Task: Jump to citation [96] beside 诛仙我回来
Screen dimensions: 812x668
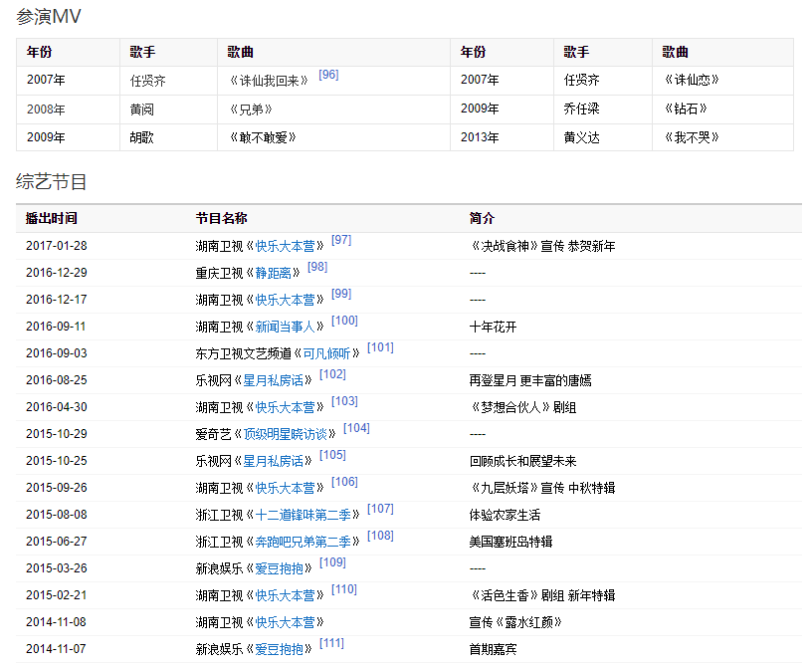Action: point(328,75)
